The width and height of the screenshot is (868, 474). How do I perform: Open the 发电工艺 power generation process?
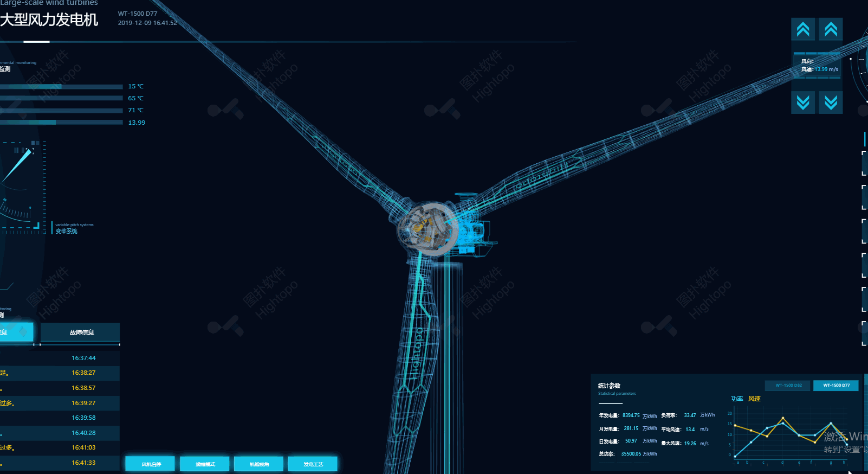pos(313,464)
